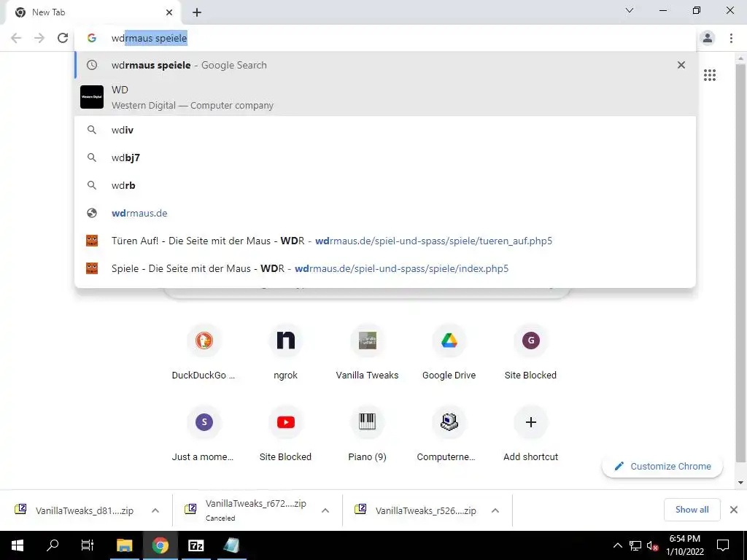Click the Customize Chrome button

tap(662, 466)
